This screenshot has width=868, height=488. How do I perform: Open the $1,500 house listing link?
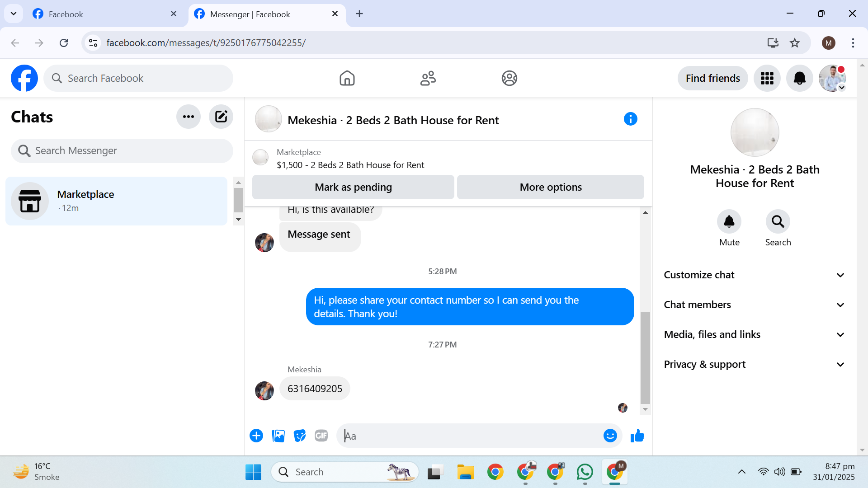point(350,165)
